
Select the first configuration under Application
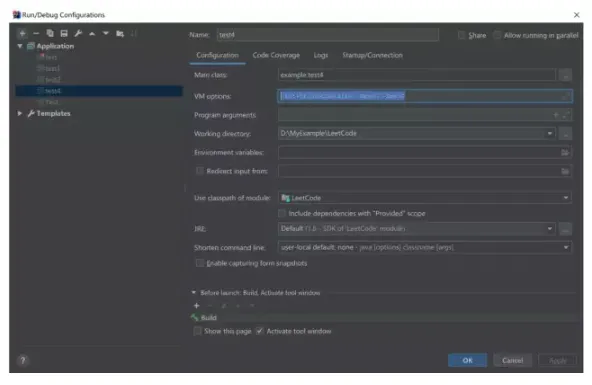(99, 57)
